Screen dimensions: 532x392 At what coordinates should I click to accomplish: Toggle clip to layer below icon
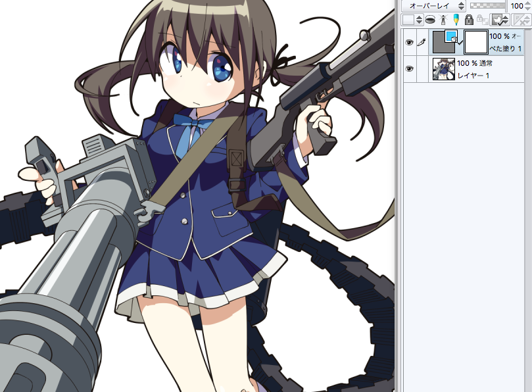pyautogui.click(x=430, y=20)
